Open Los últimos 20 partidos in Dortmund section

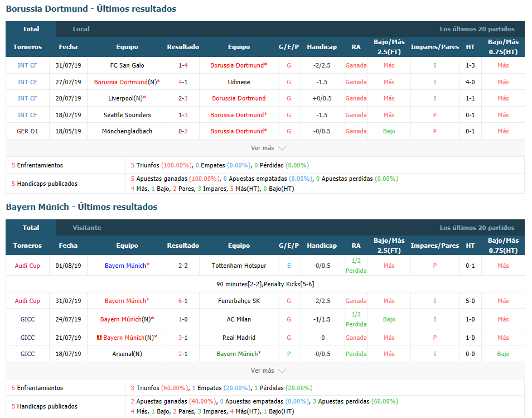point(477,29)
